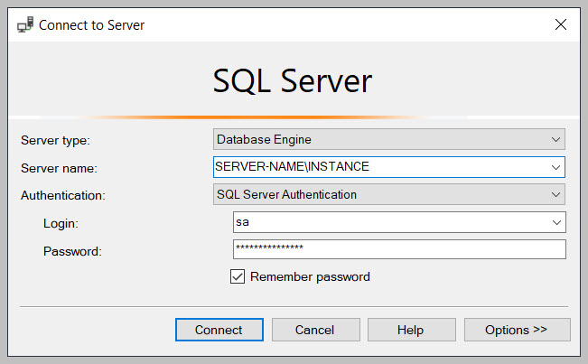
Task: Close the Connect to Server dialog
Action: pos(561,24)
